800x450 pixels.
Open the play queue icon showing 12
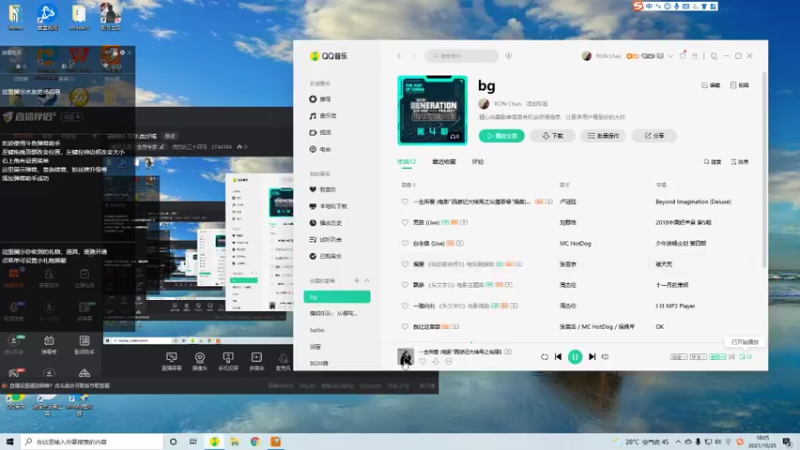coord(746,357)
